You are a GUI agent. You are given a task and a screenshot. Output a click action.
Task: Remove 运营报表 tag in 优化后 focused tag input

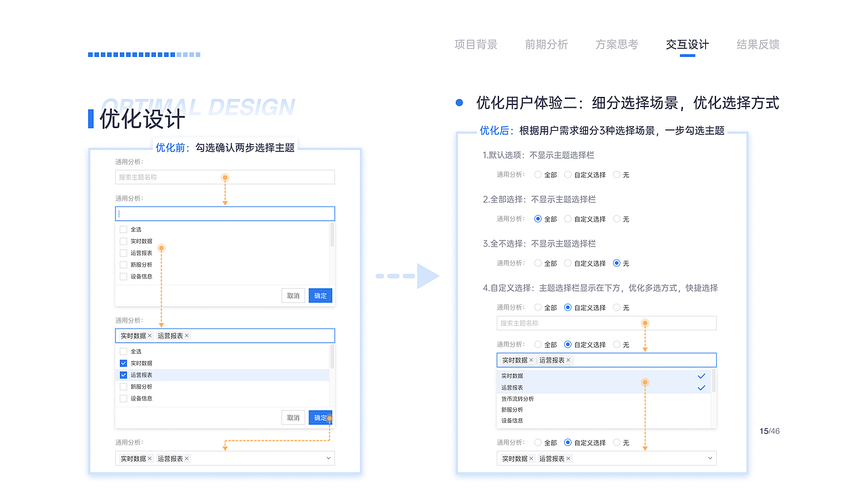[x=568, y=361]
